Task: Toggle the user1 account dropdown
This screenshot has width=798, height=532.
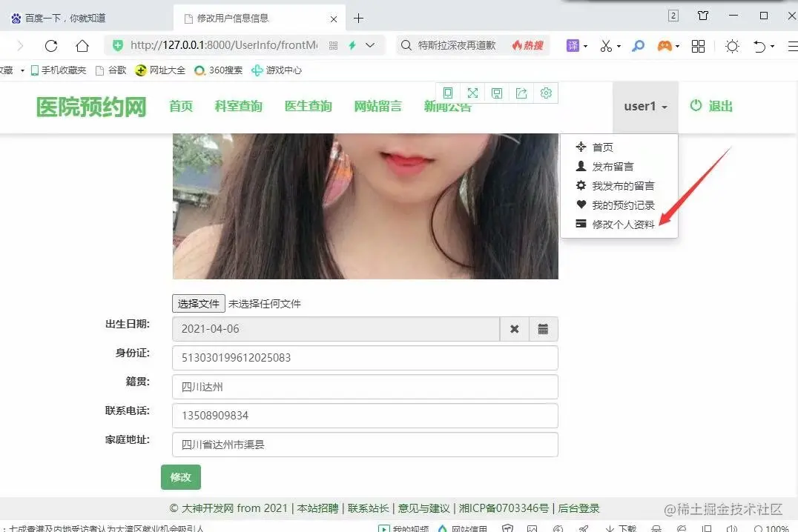Action: (x=645, y=106)
